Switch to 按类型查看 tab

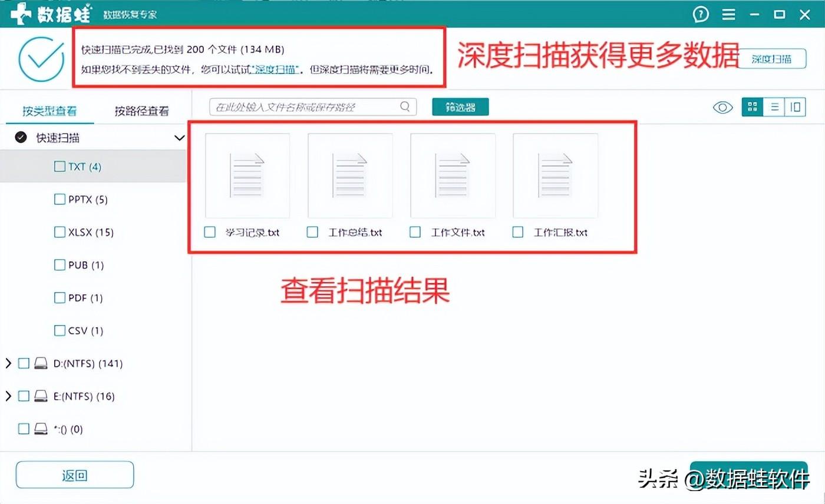pyautogui.click(x=49, y=111)
